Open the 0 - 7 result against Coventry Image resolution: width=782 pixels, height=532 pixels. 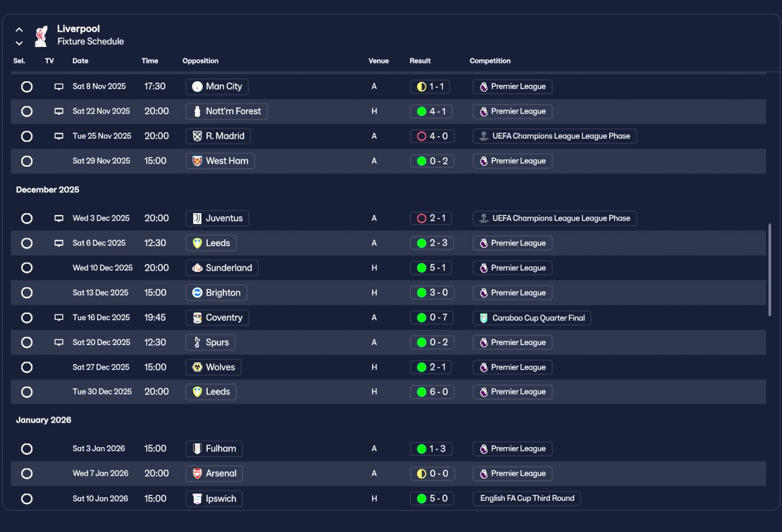tap(432, 318)
